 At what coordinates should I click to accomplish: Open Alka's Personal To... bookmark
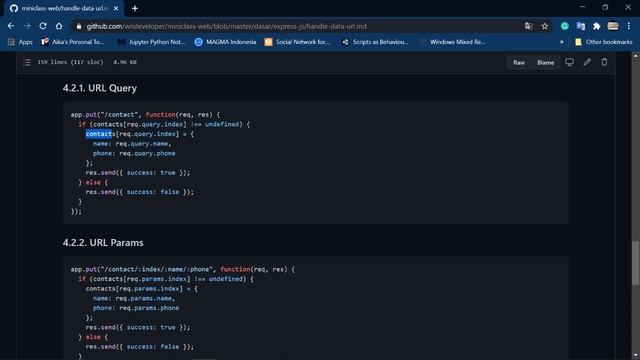pos(73,42)
